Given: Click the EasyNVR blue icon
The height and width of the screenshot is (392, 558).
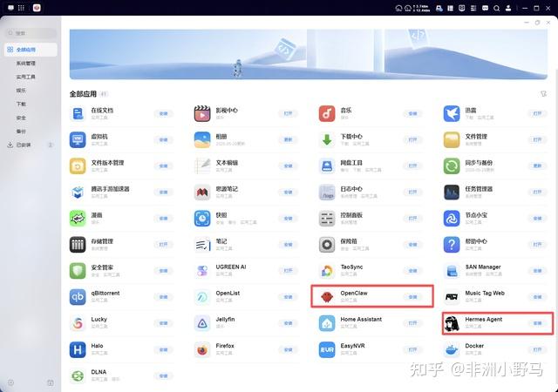Looking at the screenshot, I should point(327,349).
